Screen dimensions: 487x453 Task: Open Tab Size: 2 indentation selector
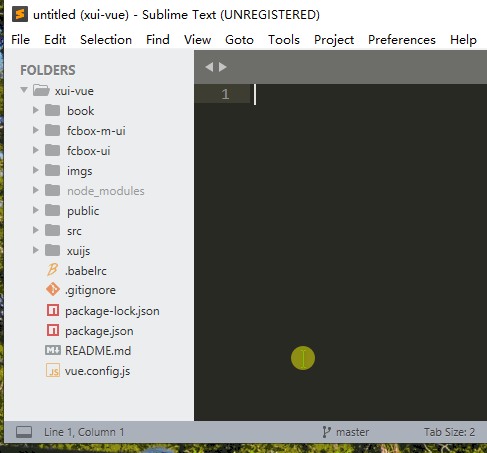pyautogui.click(x=449, y=432)
